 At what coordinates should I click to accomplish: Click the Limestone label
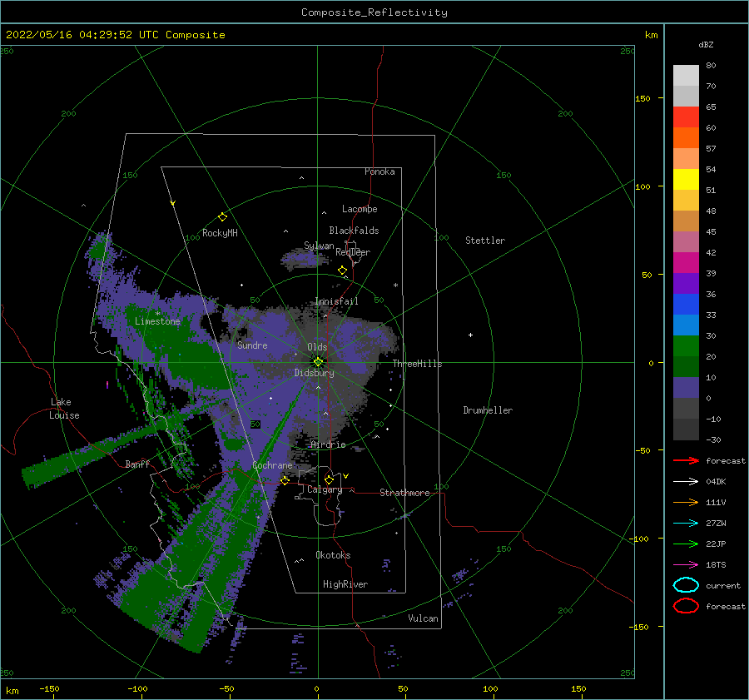tap(157, 321)
